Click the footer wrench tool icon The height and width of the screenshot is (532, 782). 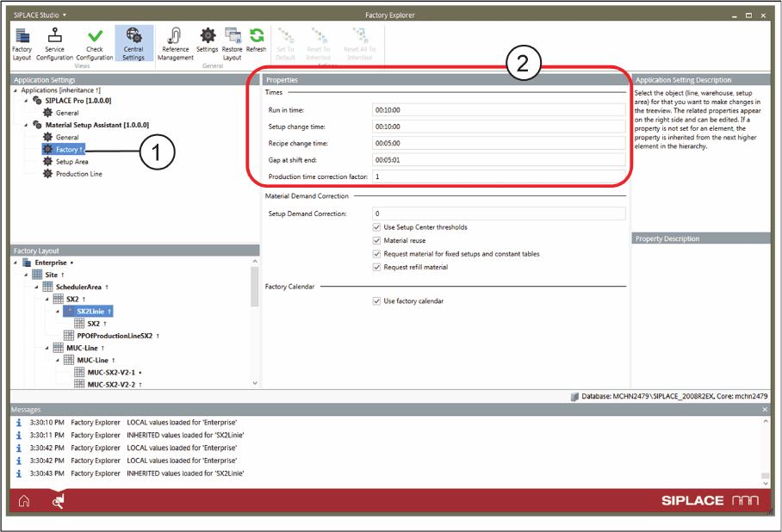[x=58, y=501]
